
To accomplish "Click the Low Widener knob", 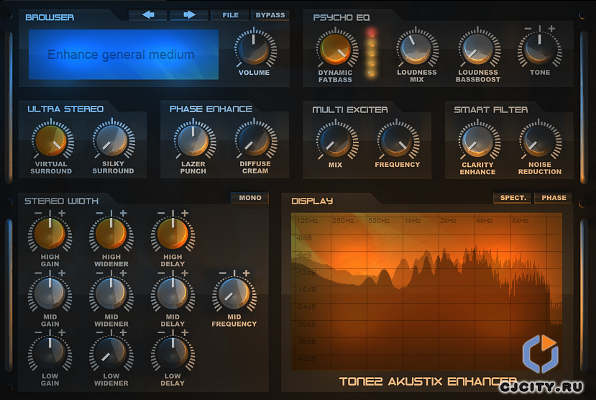I will click(111, 352).
